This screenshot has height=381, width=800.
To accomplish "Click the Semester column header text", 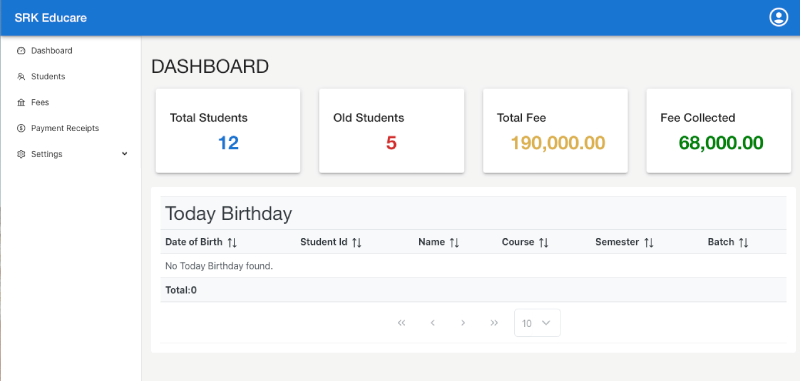I will pos(617,242).
